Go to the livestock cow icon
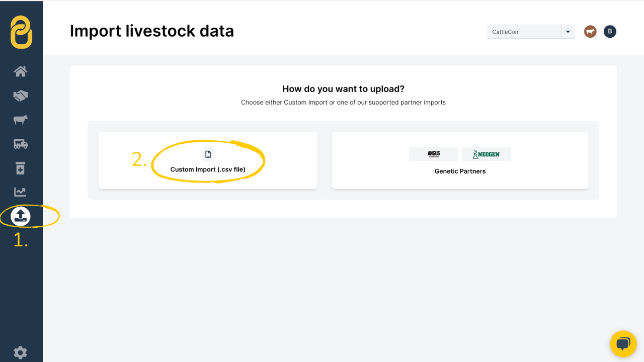The height and width of the screenshot is (362, 644). (x=21, y=120)
